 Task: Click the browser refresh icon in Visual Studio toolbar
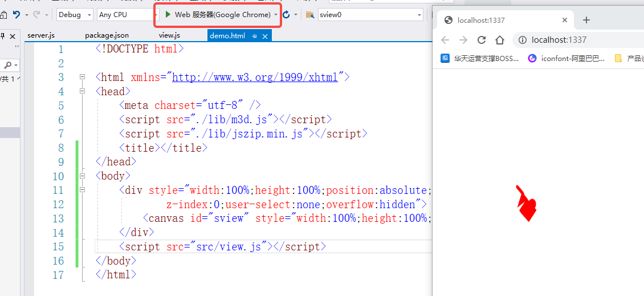[286, 15]
